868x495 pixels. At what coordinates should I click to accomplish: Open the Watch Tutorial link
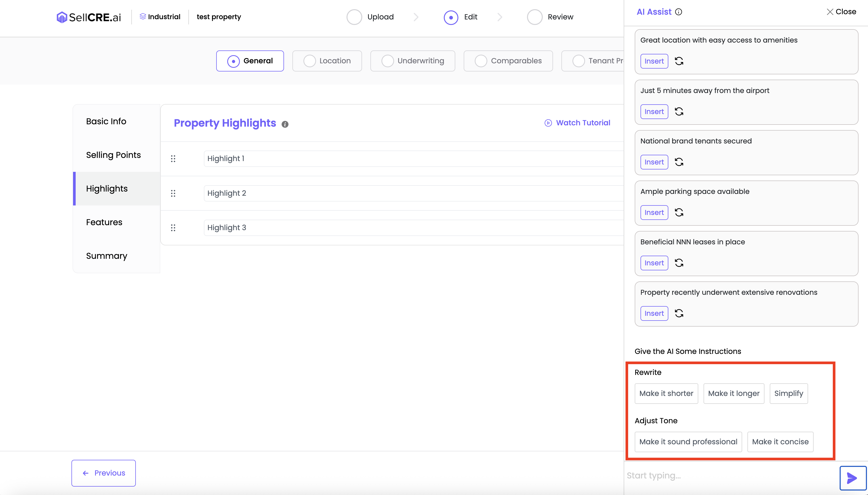[x=577, y=123]
